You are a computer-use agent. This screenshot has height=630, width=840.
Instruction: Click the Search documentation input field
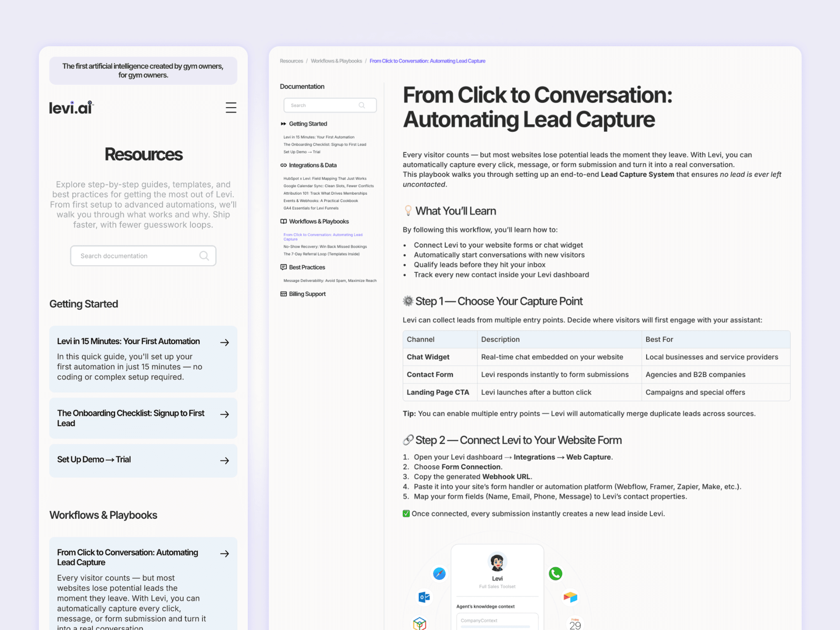click(x=143, y=256)
